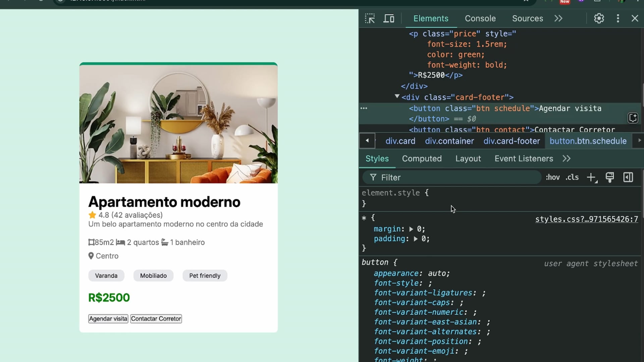
Task: Click the AI assistance icon beside the button element
Action: [633, 118]
